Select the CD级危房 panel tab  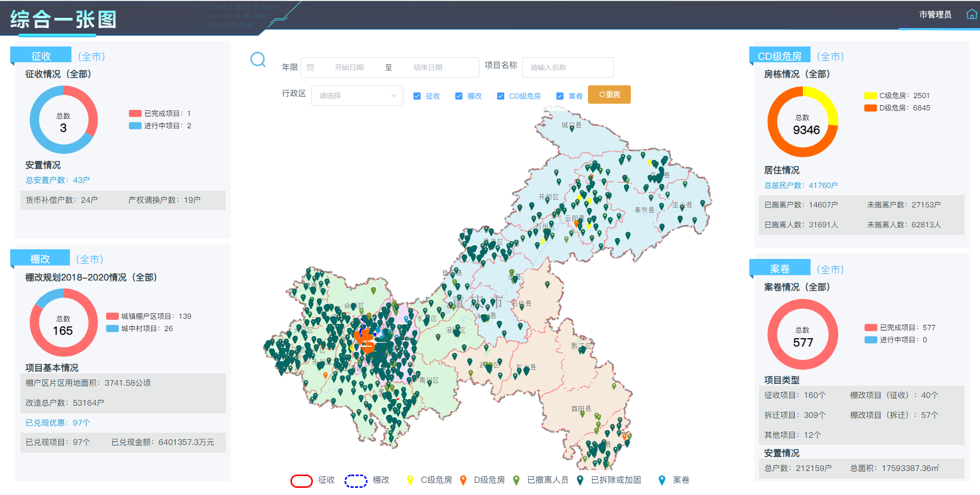click(779, 56)
